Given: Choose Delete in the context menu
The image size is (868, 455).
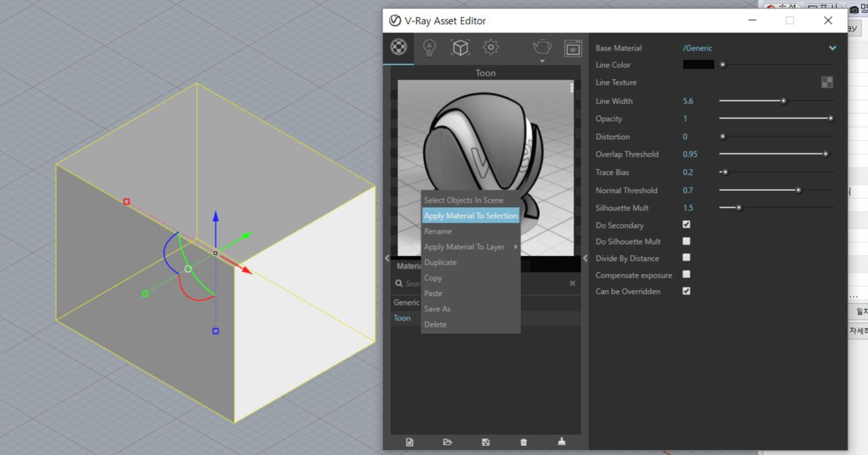Looking at the screenshot, I should [471, 324].
